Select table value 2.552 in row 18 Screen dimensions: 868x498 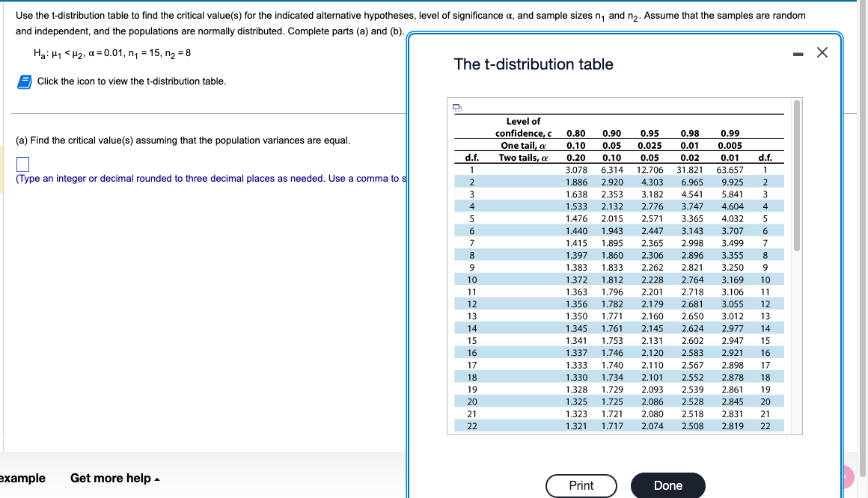692,378
